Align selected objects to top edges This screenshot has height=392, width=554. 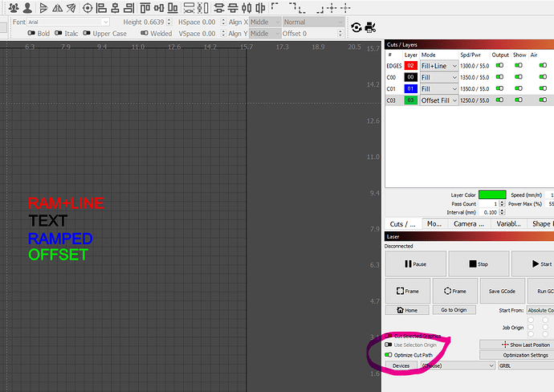145,8
